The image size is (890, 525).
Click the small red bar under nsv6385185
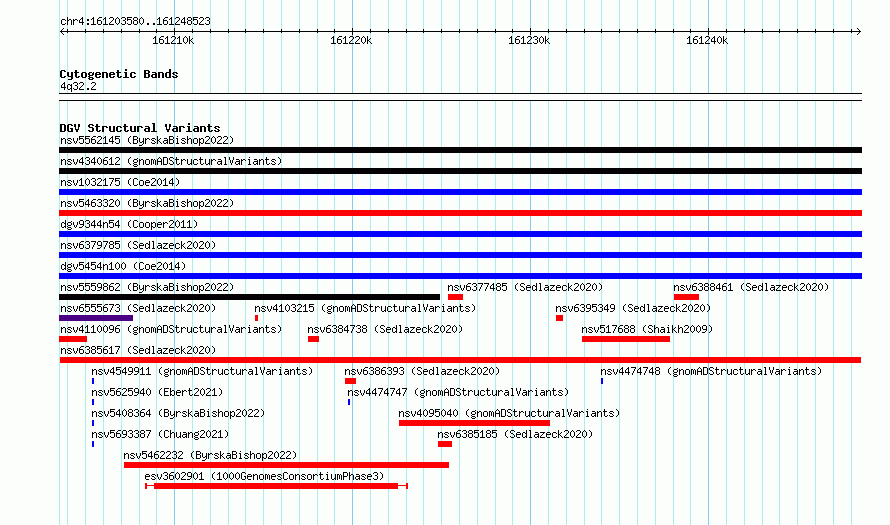point(445,444)
